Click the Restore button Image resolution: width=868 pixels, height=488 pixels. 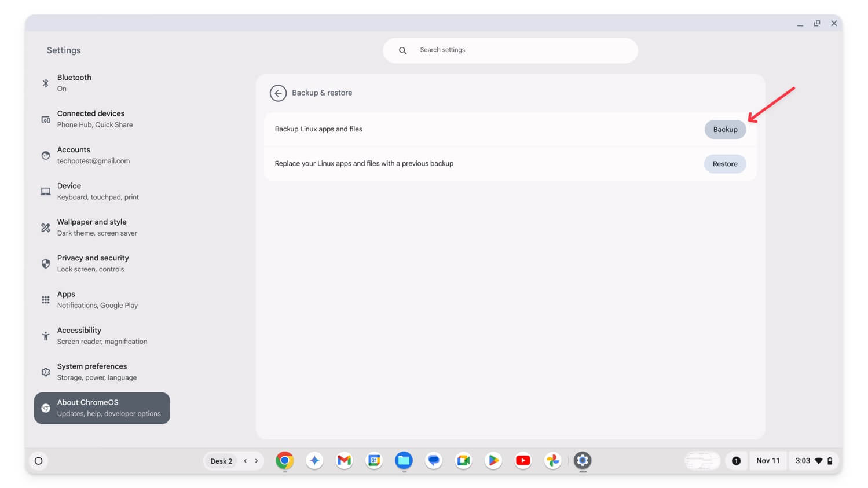tap(725, 164)
